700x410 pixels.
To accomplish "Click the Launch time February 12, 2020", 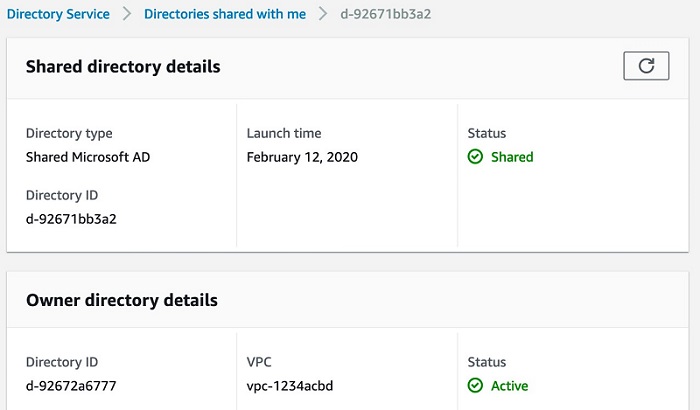I will coord(302,157).
